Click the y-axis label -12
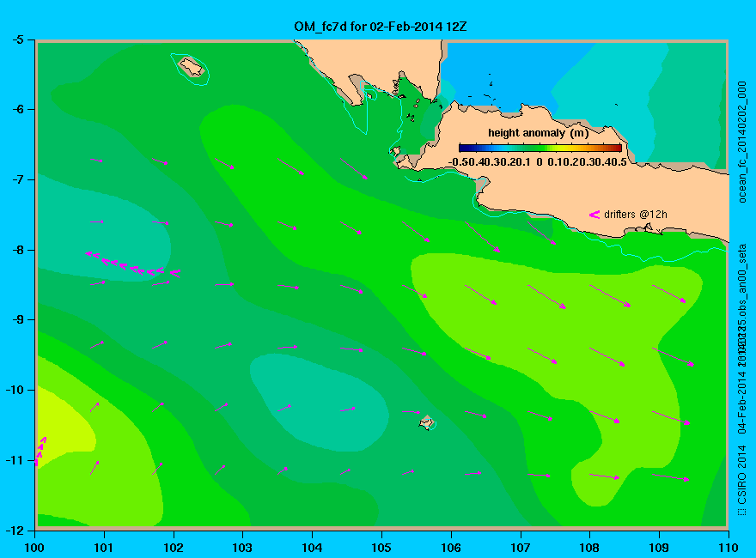Image resolution: width=756 pixels, height=558 pixels. coord(15,530)
